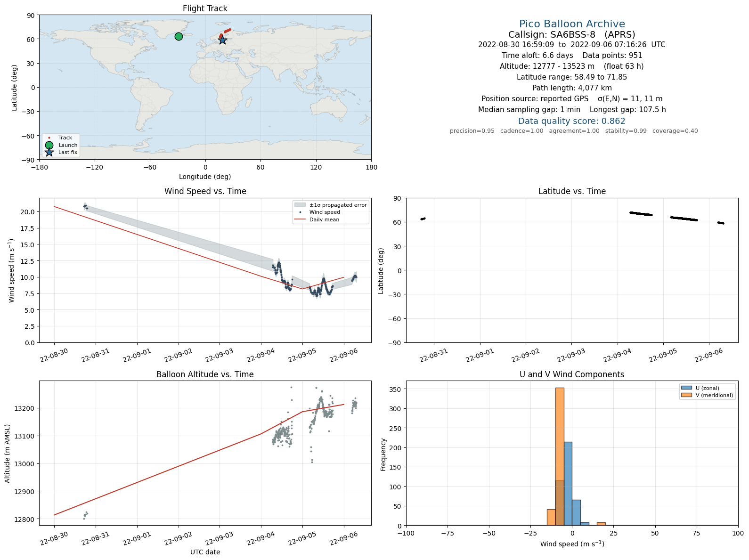This screenshot has height=560, width=749.
Task: Click the 'precision=0.95 cadence=1.00' score breakdown line
Action: (574, 131)
